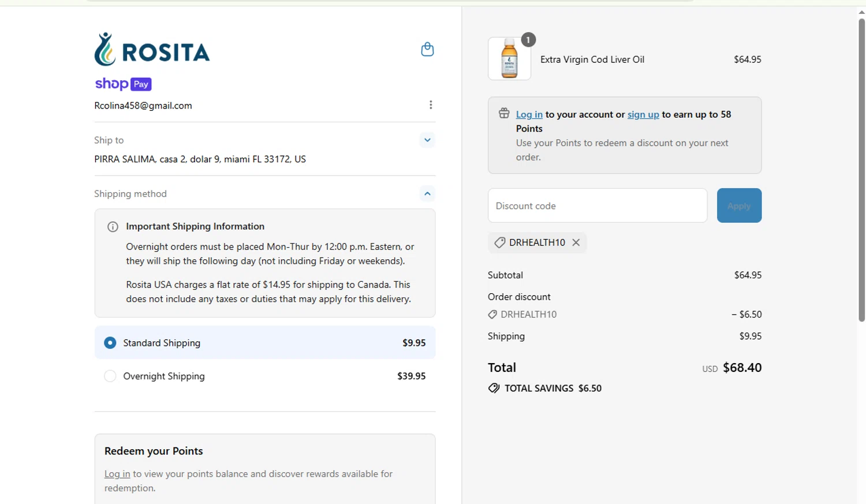Open the shopping bag cart icon
866x504 pixels.
pyautogui.click(x=427, y=49)
